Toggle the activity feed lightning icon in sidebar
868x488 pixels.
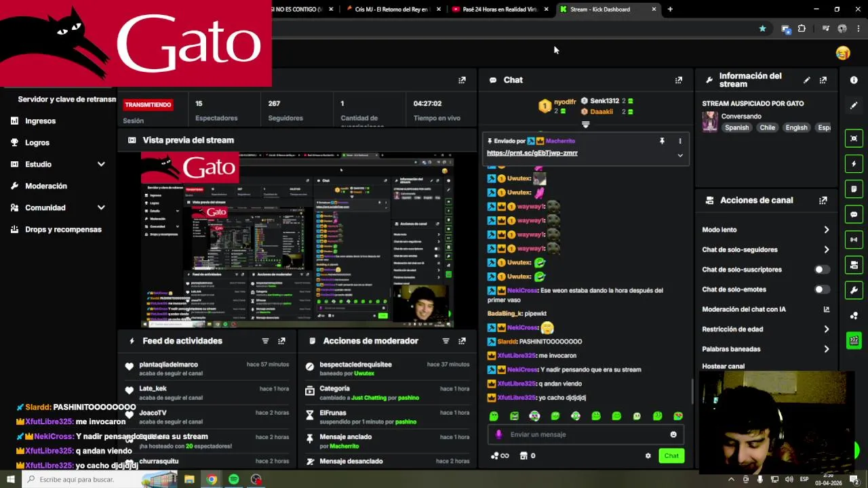click(854, 163)
